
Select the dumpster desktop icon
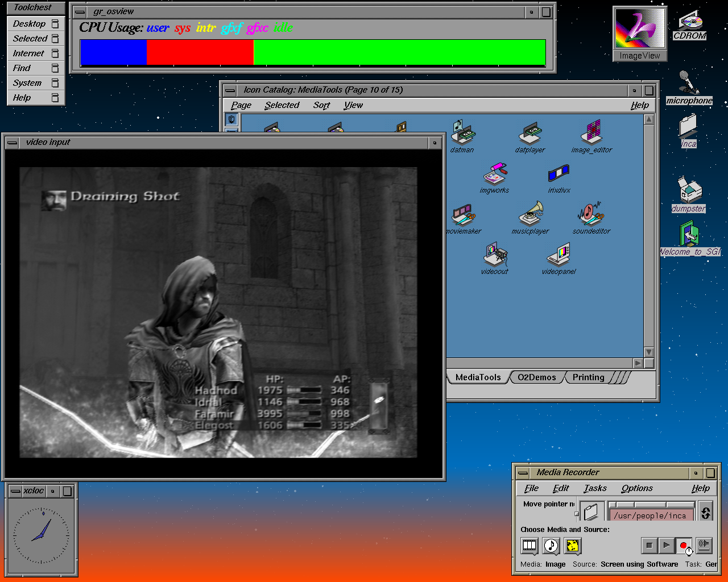tap(689, 194)
